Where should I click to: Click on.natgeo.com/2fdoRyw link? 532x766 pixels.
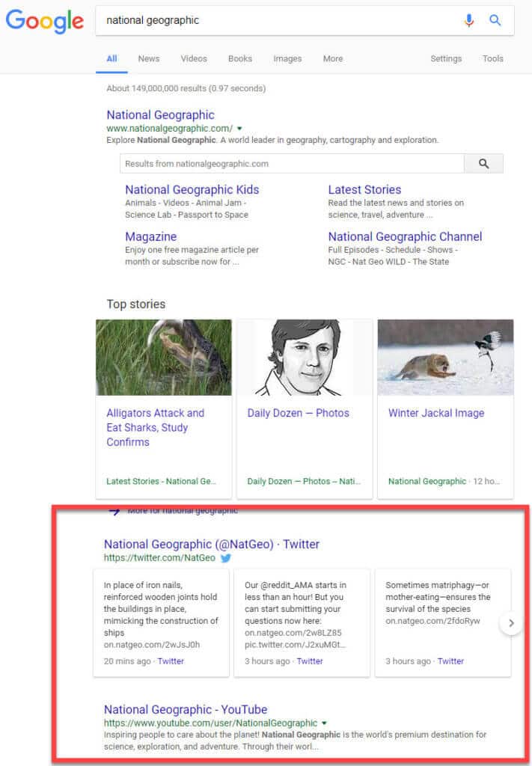(x=432, y=621)
